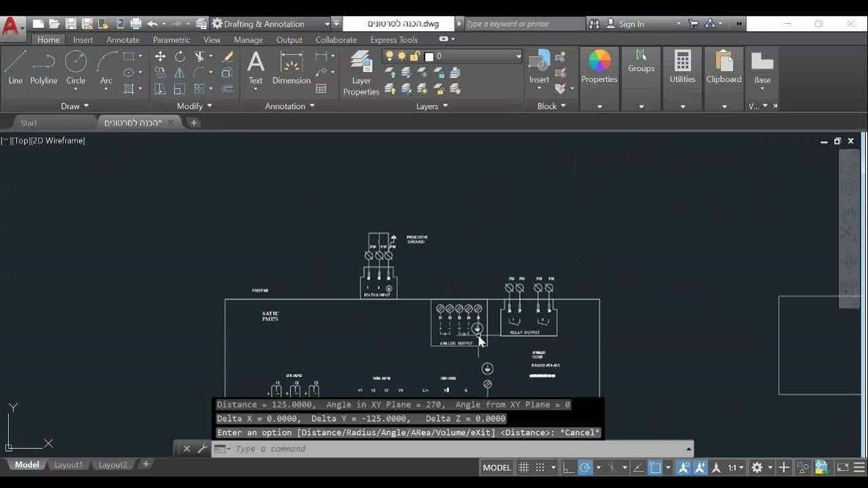Viewport: 868px width, 488px height.
Task: Select the Polyline tool
Action: pyautogui.click(x=43, y=67)
